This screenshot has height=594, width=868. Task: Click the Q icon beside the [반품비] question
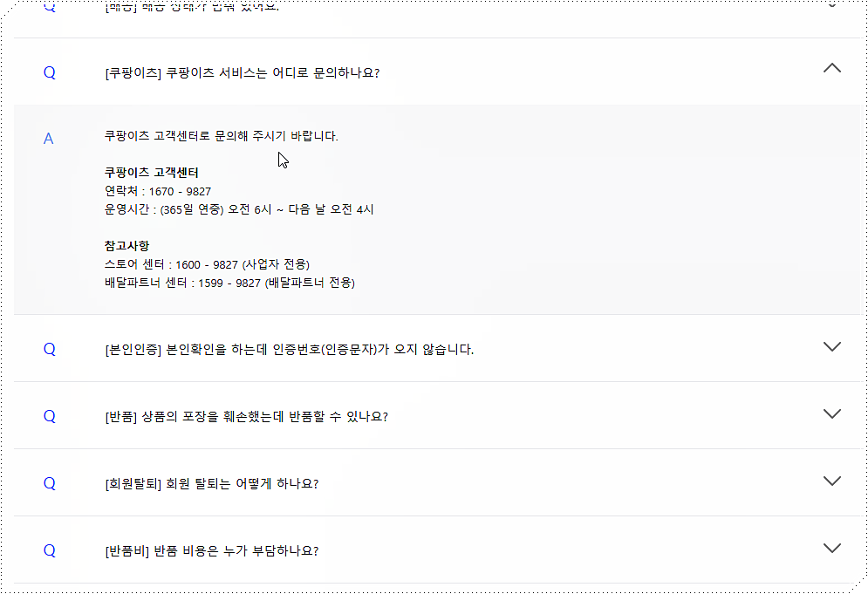[x=49, y=550]
